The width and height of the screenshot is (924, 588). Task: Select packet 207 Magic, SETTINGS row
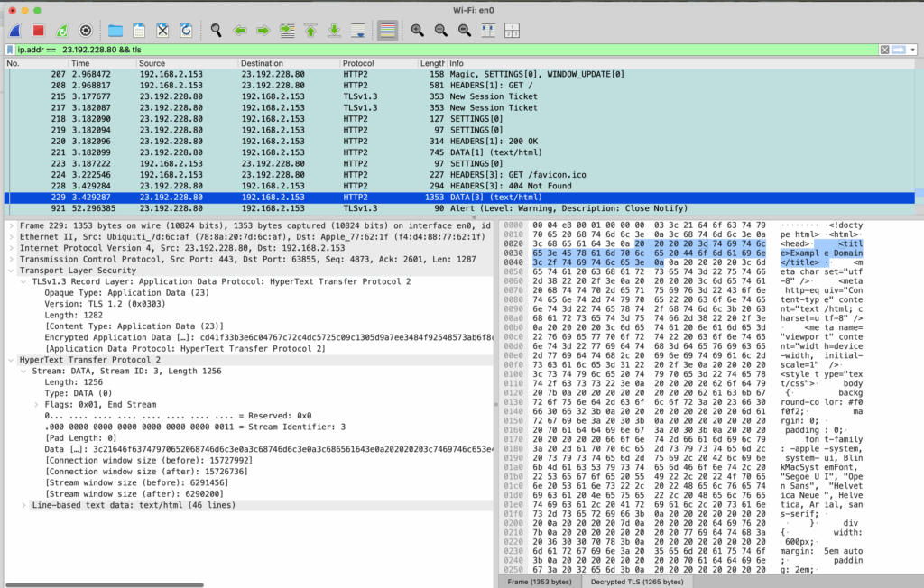click(459, 74)
